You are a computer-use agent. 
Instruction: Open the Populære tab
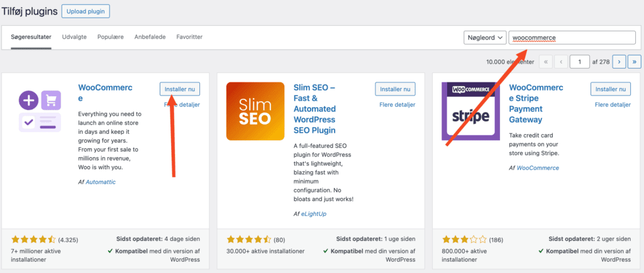(x=111, y=37)
